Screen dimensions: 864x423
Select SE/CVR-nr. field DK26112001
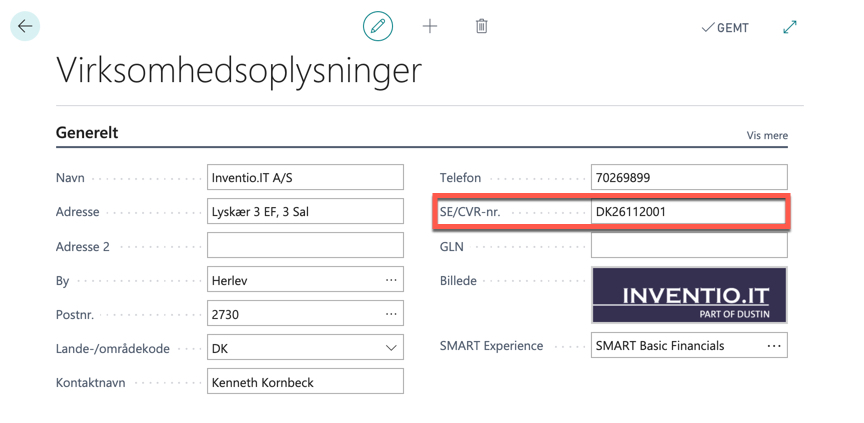tap(689, 212)
